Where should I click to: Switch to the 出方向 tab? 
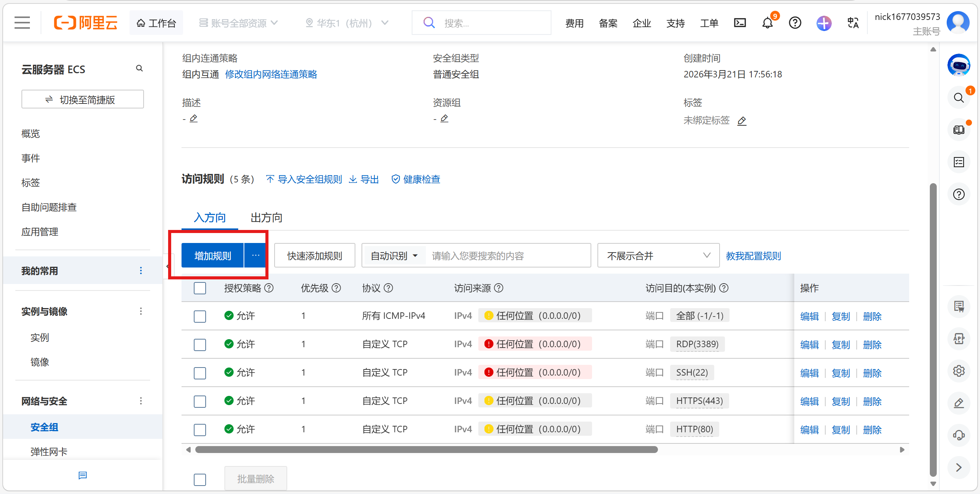coord(266,218)
